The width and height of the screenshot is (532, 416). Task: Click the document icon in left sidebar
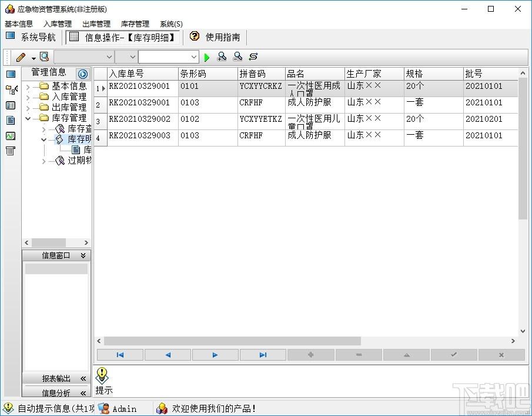coord(11,120)
